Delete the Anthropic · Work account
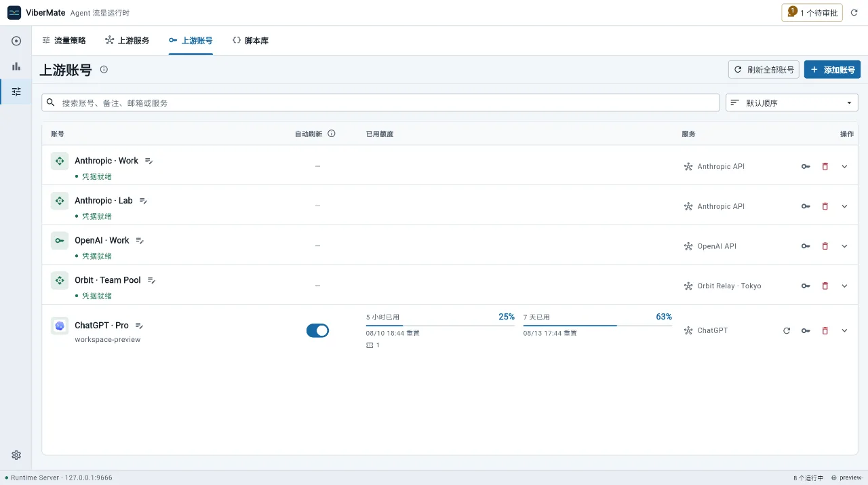This screenshot has width=868, height=485. coord(825,166)
